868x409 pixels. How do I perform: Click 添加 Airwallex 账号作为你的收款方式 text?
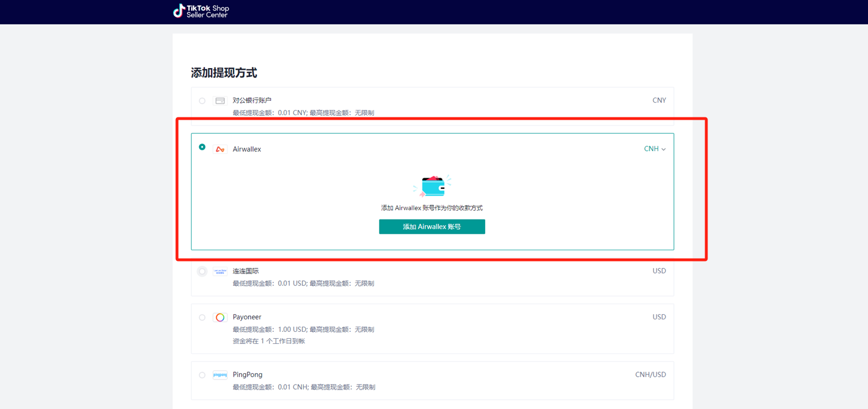pyautogui.click(x=432, y=208)
